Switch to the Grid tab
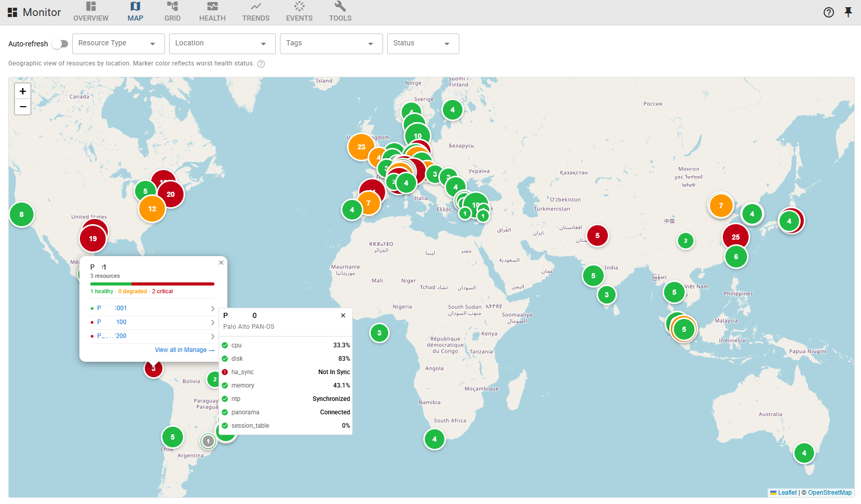 coord(172,12)
